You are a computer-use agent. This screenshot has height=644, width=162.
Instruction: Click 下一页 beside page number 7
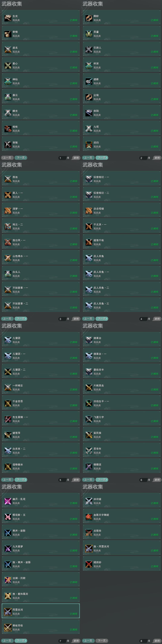[21, 641]
